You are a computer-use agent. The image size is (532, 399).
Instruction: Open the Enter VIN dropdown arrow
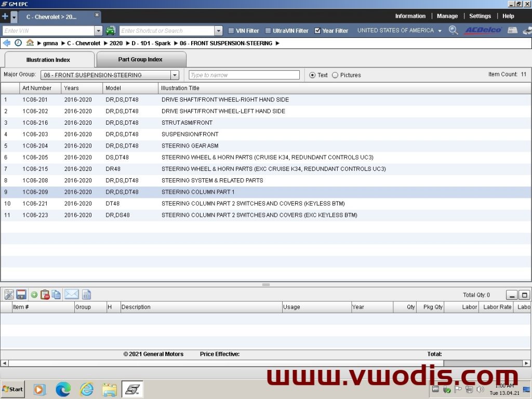98,31
